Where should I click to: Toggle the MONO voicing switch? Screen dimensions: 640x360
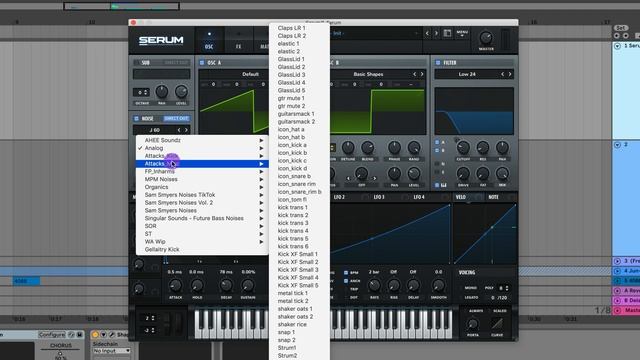[471, 288]
